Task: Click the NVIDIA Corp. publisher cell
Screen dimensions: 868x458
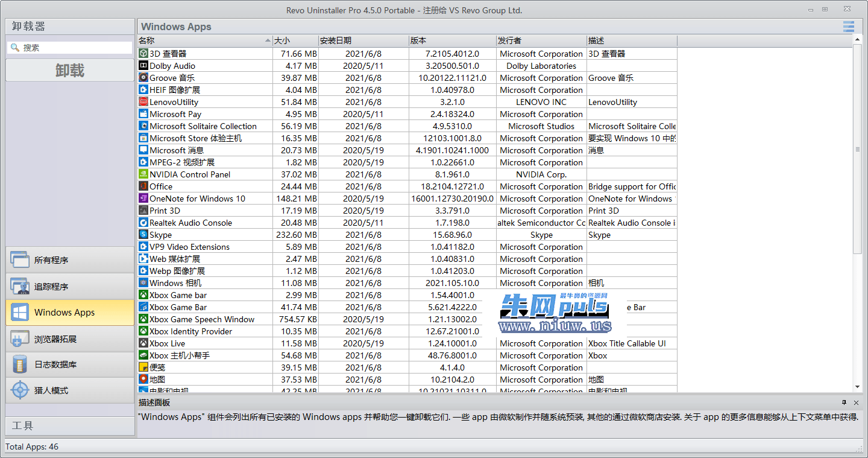Action: (541, 174)
